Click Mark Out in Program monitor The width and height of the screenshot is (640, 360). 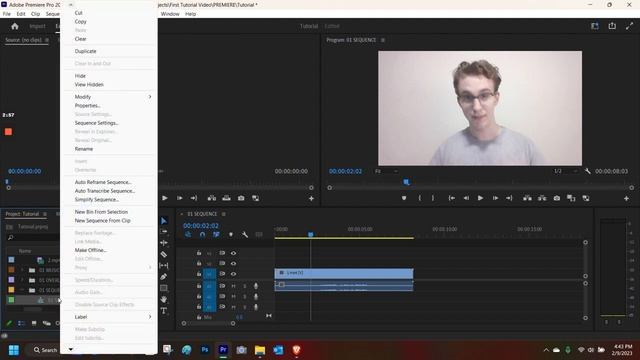(x=433, y=198)
